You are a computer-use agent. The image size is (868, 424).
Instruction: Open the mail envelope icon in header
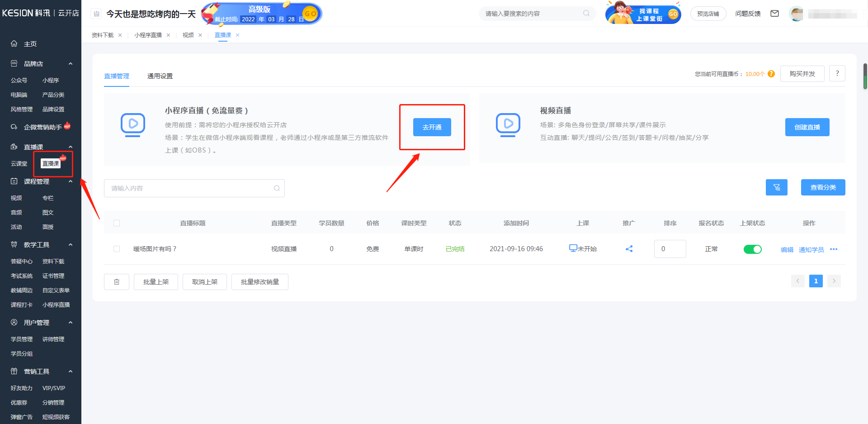tap(774, 14)
